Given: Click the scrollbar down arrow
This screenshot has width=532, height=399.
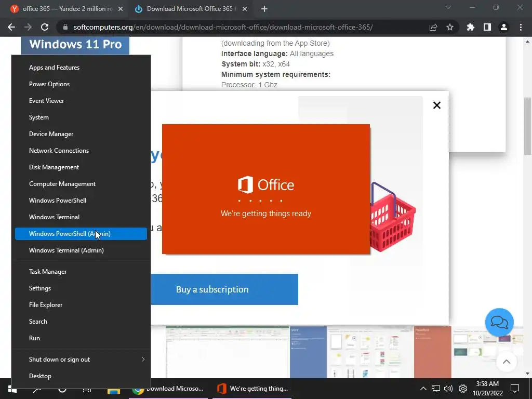Looking at the screenshot, I should pyautogui.click(x=528, y=374).
